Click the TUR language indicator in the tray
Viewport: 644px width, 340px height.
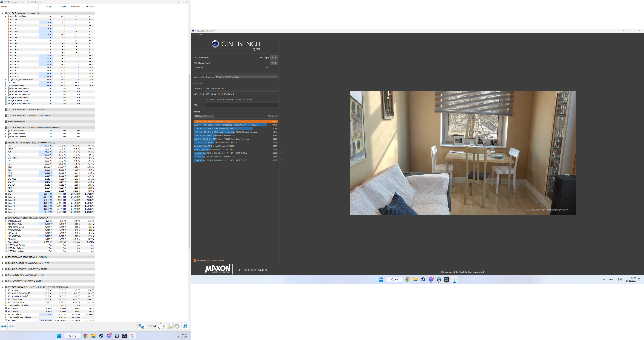pyautogui.click(x=611, y=280)
